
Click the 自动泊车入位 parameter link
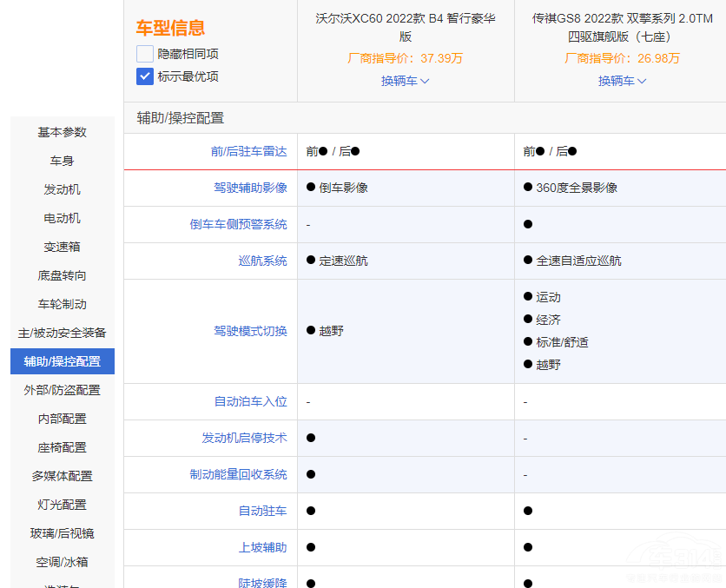pyautogui.click(x=252, y=401)
